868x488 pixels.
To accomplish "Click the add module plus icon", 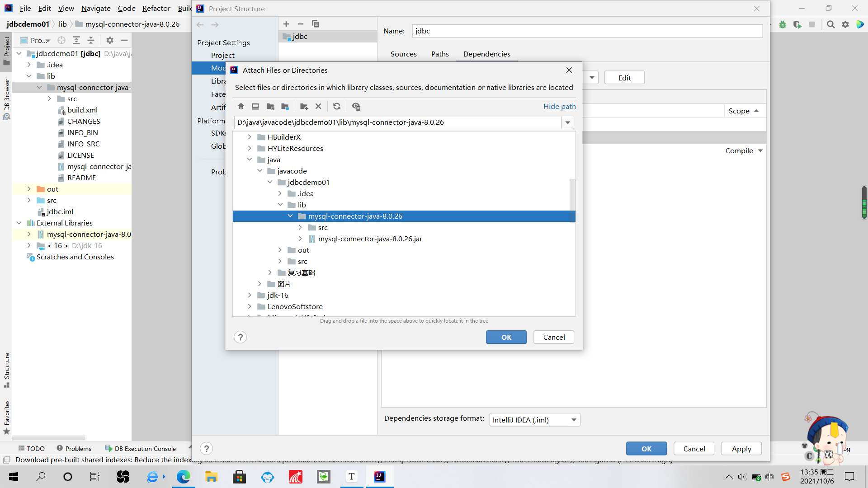I will (x=286, y=24).
